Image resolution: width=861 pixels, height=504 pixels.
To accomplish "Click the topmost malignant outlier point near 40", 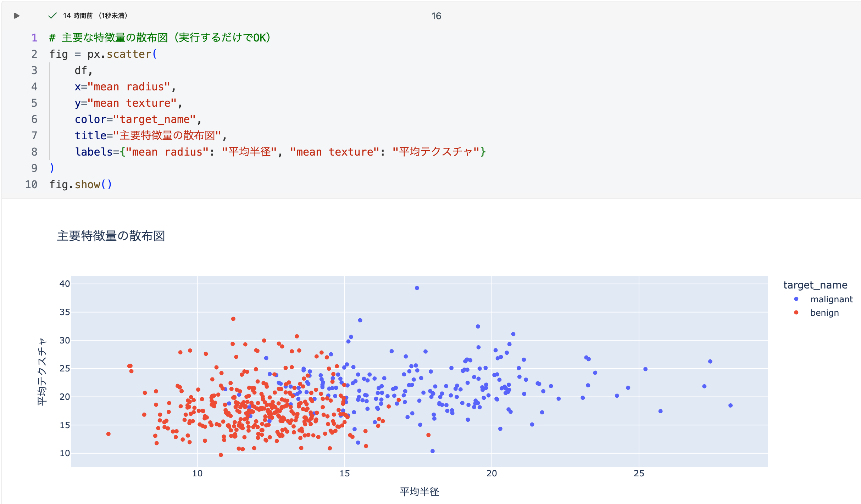I will coord(417,288).
